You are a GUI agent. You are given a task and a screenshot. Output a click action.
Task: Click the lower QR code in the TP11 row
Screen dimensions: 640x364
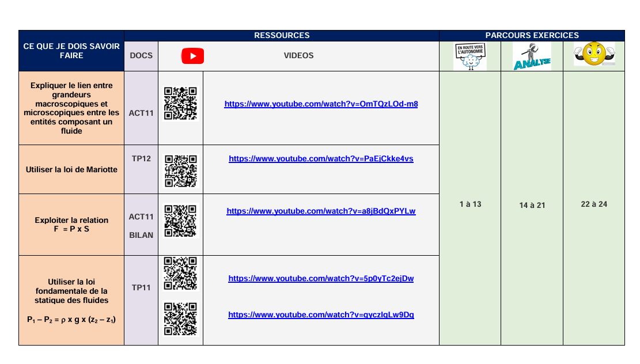pyautogui.click(x=180, y=319)
